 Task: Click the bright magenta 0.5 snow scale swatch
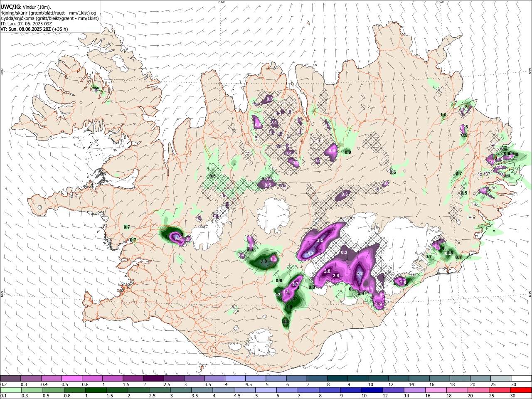71,378
